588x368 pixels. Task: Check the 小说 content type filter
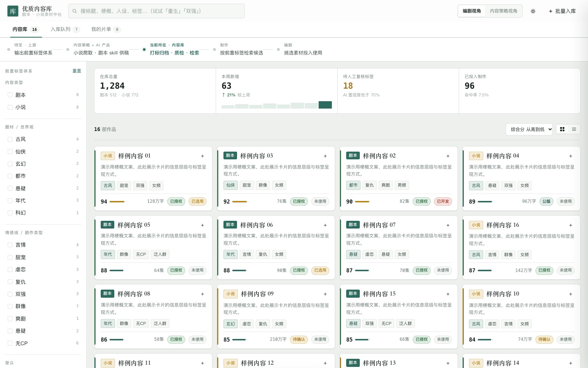click(x=10, y=107)
